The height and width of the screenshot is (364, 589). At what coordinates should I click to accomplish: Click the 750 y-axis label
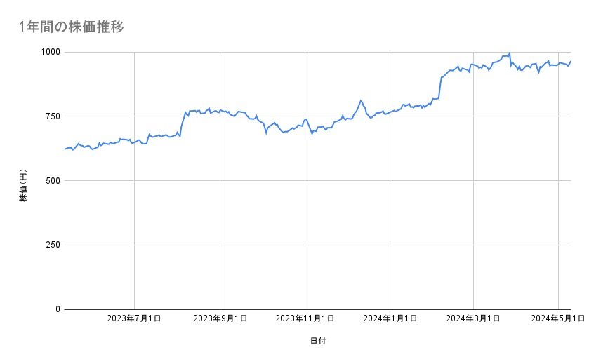click(53, 116)
